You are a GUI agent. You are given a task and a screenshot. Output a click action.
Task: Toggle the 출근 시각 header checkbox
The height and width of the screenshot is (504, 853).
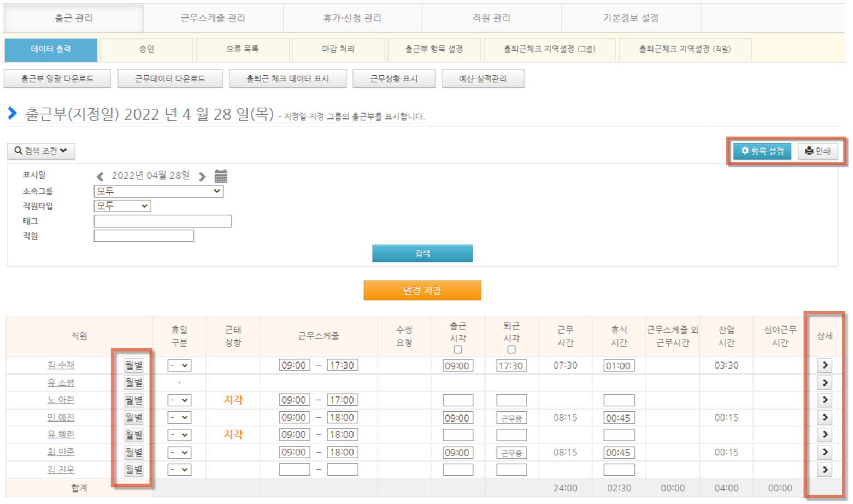pyautogui.click(x=458, y=349)
